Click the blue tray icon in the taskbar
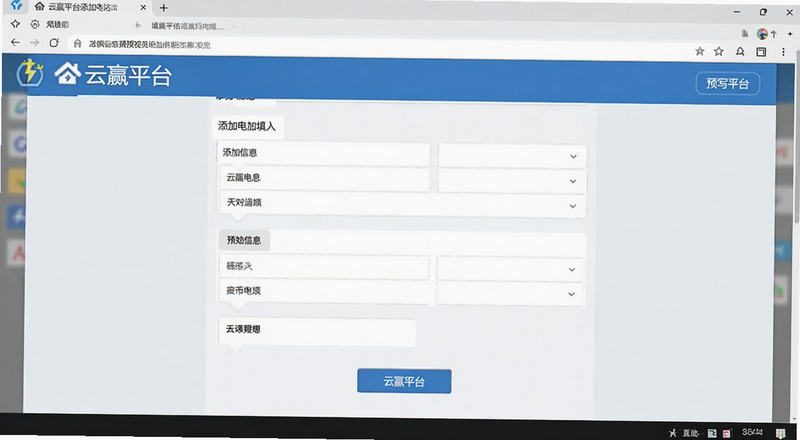Image resolution: width=800 pixels, height=440 pixels. coord(712,433)
